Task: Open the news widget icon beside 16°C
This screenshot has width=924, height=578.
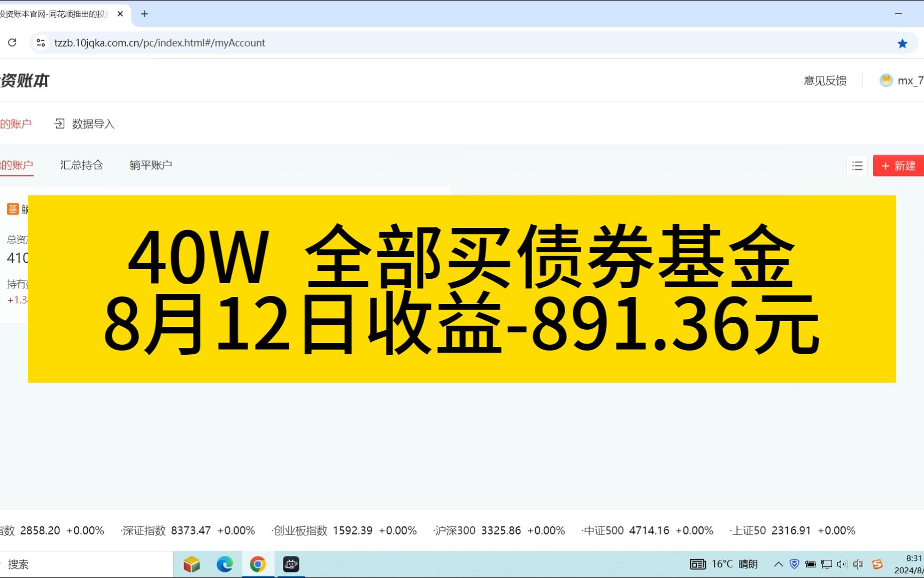Action: pyautogui.click(x=698, y=564)
